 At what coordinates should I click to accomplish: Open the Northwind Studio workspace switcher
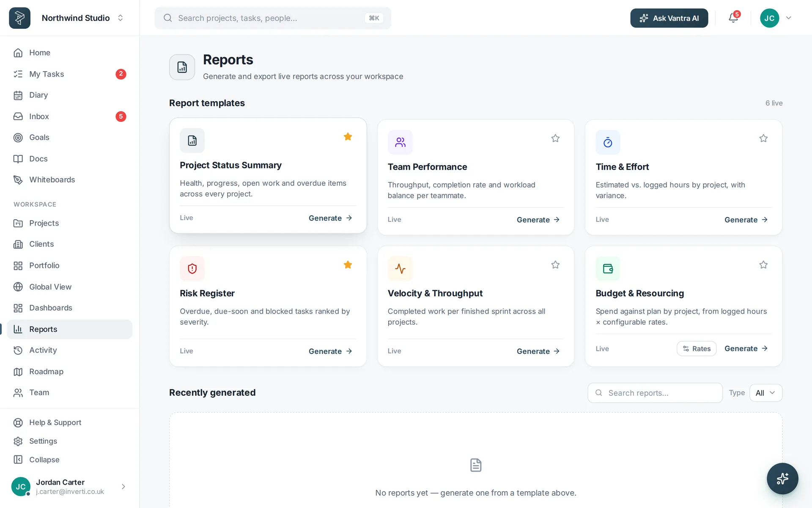(x=82, y=18)
